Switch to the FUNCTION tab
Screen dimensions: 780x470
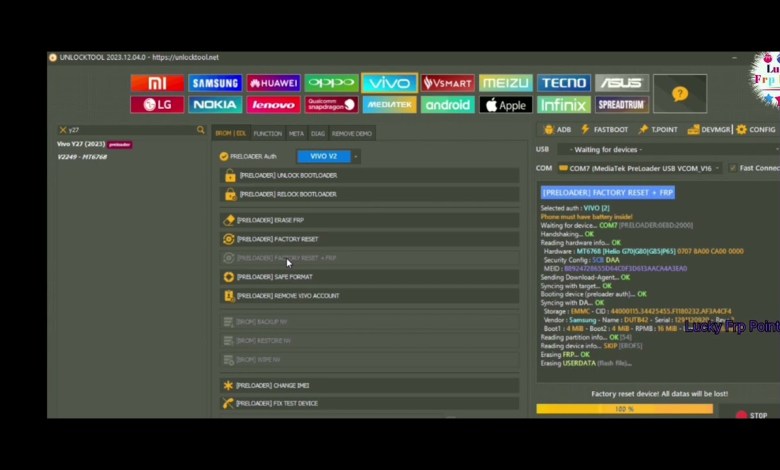[268, 133]
